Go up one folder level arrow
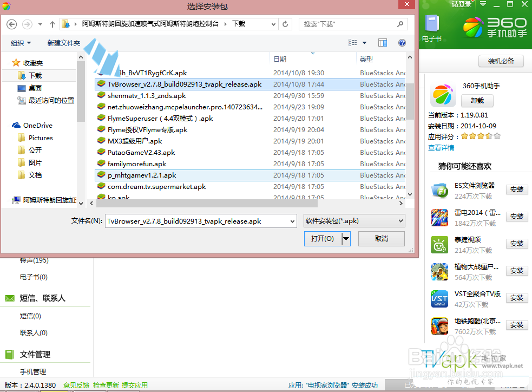This screenshot has height=392, width=532. [52, 24]
